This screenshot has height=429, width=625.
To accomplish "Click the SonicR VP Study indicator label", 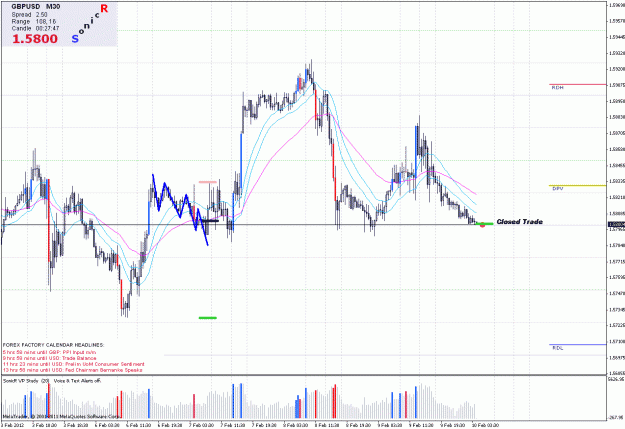I will tap(26, 381).
